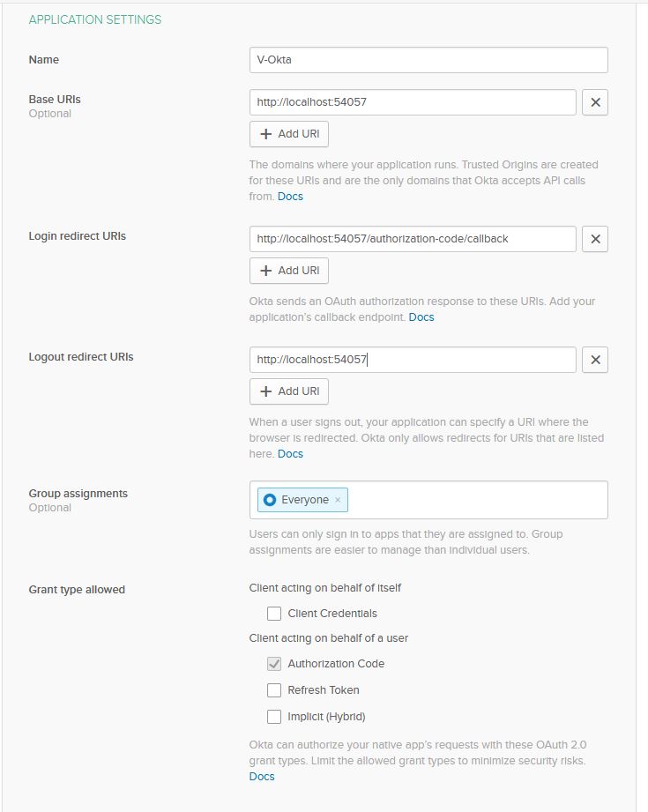Add URI under Base URIs

pyautogui.click(x=289, y=134)
